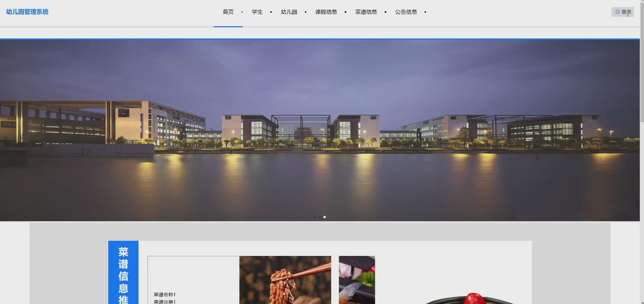
Task: Select the first carousel indicator dot
Action: pyautogui.click(x=315, y=217)
